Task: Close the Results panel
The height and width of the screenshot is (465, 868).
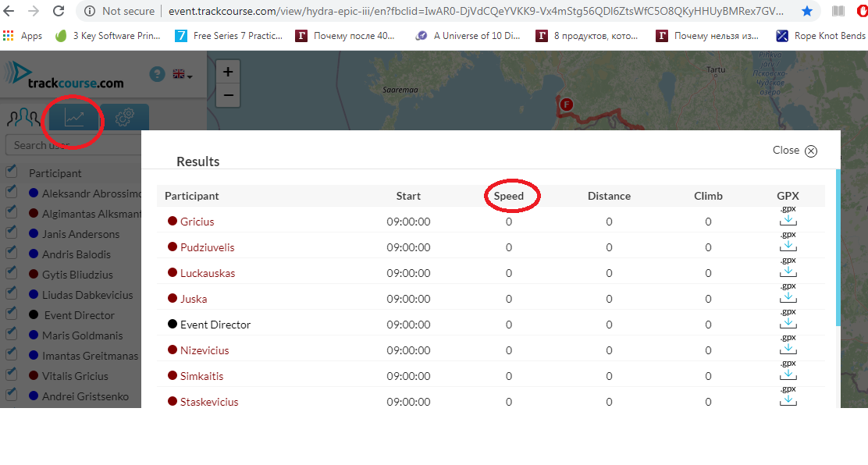Action: [x=795, y=151]
